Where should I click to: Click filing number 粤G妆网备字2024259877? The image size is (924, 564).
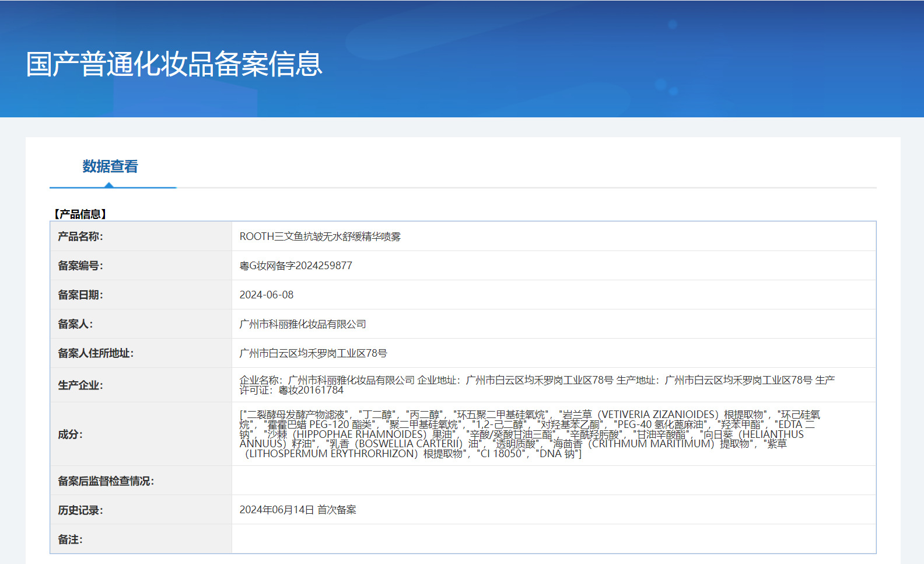coord(296,266)
